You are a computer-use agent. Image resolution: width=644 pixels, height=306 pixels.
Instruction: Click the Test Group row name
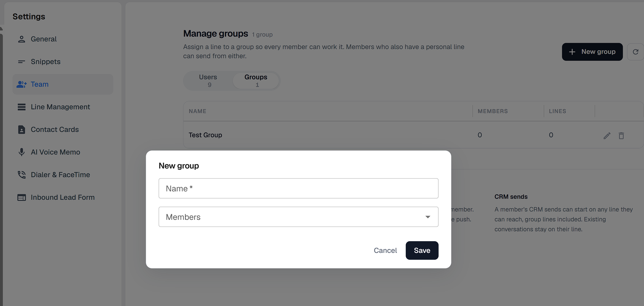(205, 135)
